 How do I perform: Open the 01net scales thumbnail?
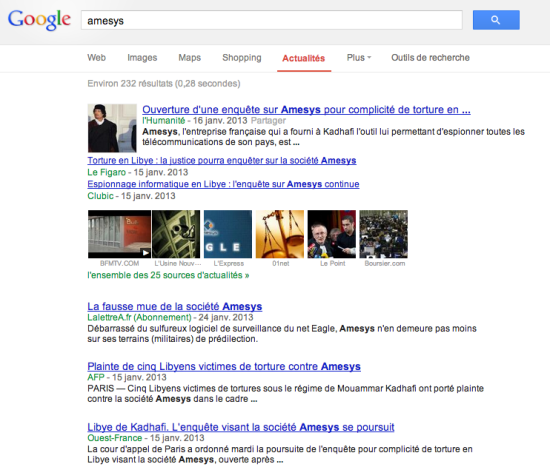pos(280,234)
